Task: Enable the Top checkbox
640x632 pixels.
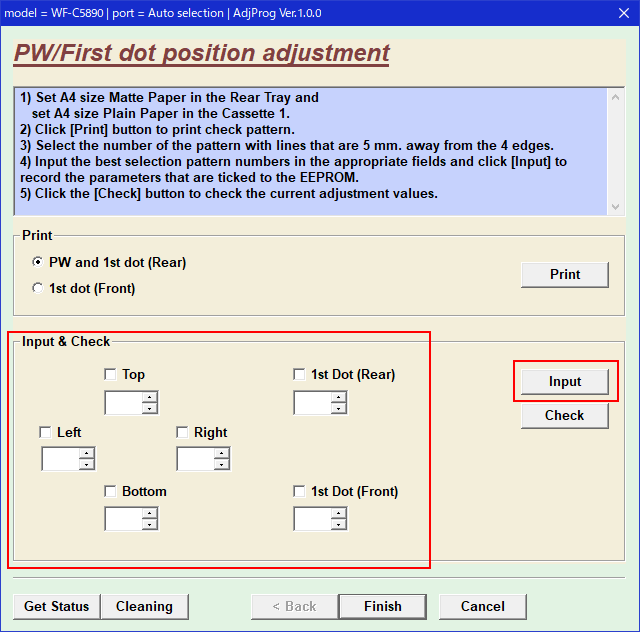Action: (110, 375)
